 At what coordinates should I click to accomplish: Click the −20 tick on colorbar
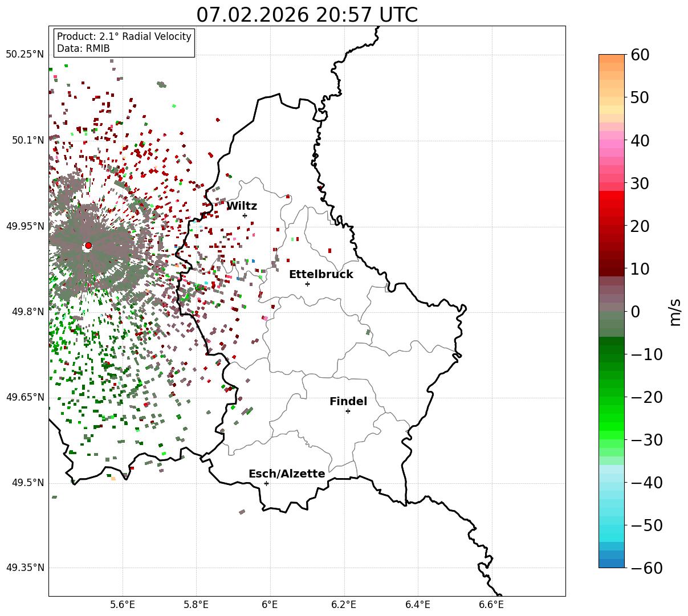click(x=647, y=397)
